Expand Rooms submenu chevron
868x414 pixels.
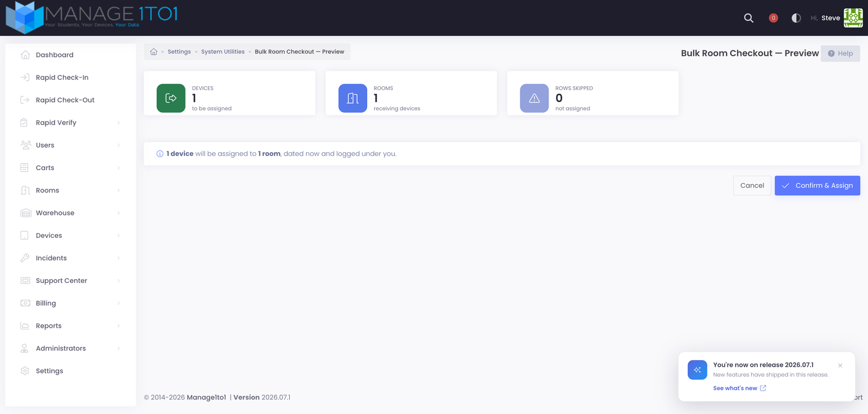tap(118, 190)
